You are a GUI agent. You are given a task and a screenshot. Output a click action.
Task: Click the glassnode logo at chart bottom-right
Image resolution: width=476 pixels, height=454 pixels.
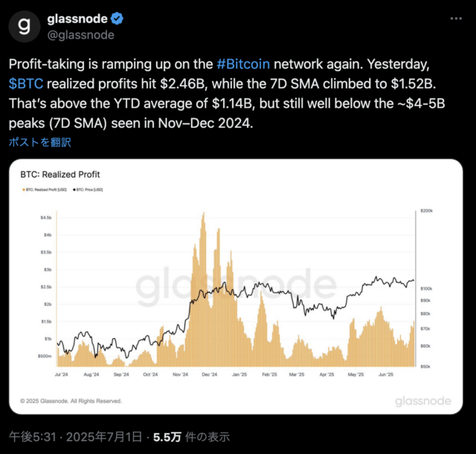point(423,401)
